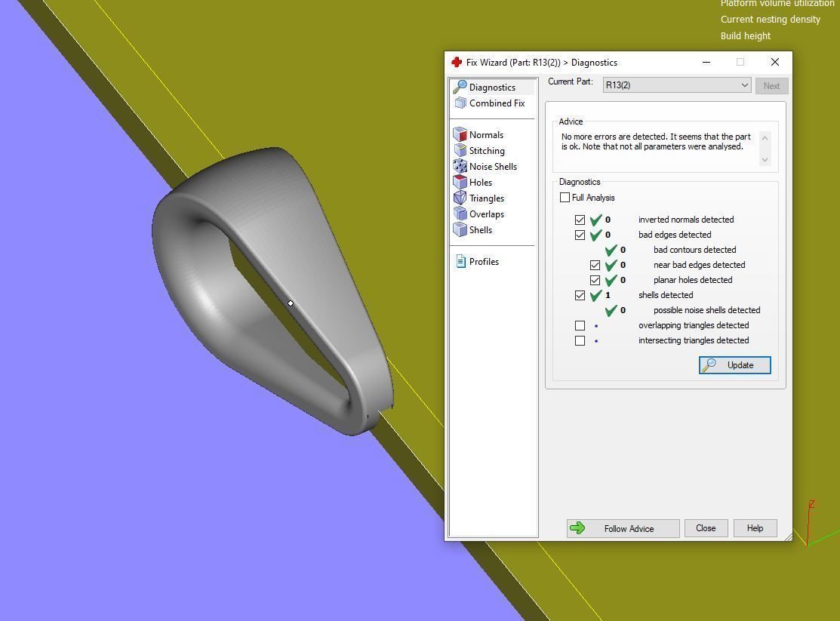The width and height of the screenshot is (840, 621).
Task: Click the red cross Fix Wizard icon
Action: coord(457,62)
